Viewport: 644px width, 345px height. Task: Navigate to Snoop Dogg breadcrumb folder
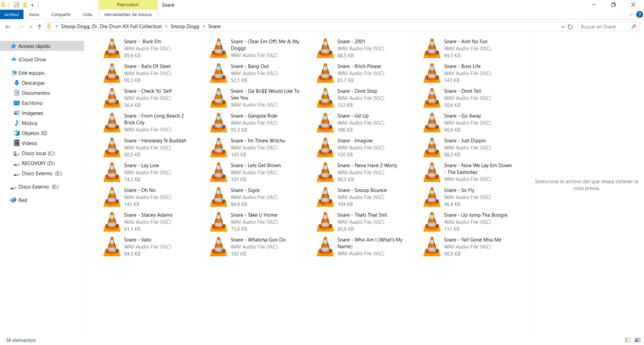click(185, 26)
